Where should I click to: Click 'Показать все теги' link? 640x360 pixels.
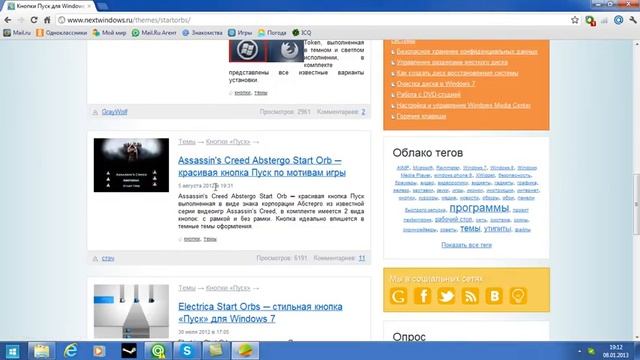[x=466, y=245]
